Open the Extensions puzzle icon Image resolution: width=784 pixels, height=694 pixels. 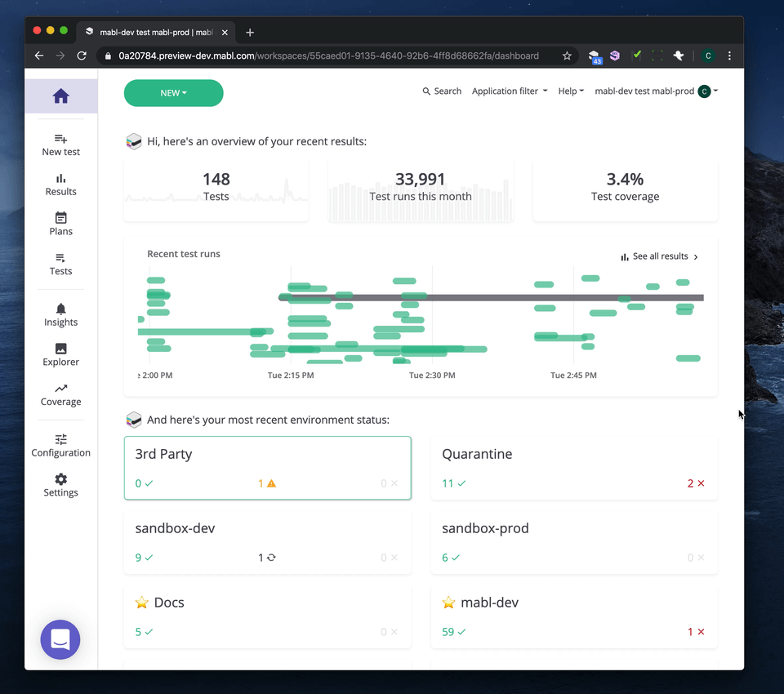[679, 56]
